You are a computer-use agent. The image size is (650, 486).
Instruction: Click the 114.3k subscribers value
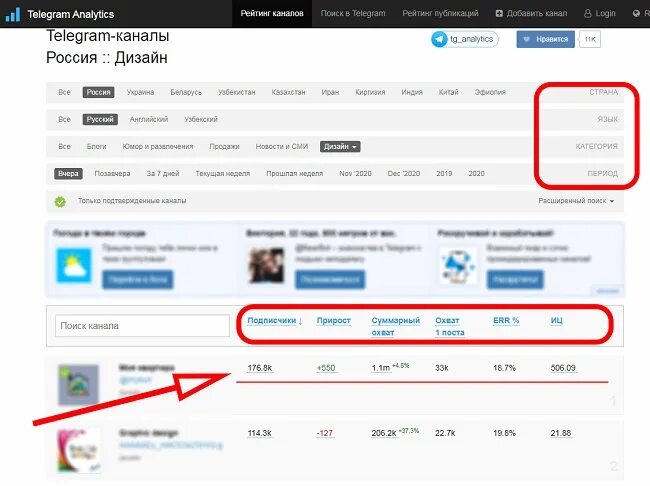260,433
